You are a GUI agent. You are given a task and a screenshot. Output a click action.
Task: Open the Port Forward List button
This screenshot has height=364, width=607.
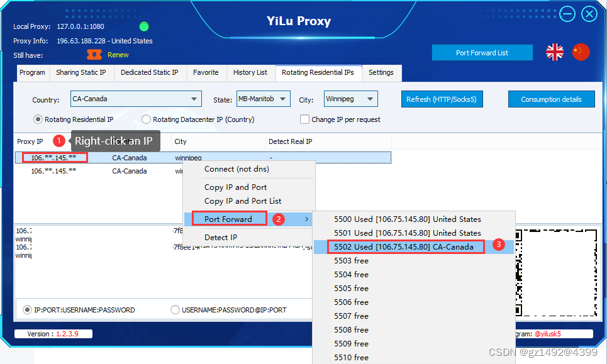click(x=482, y=53)
